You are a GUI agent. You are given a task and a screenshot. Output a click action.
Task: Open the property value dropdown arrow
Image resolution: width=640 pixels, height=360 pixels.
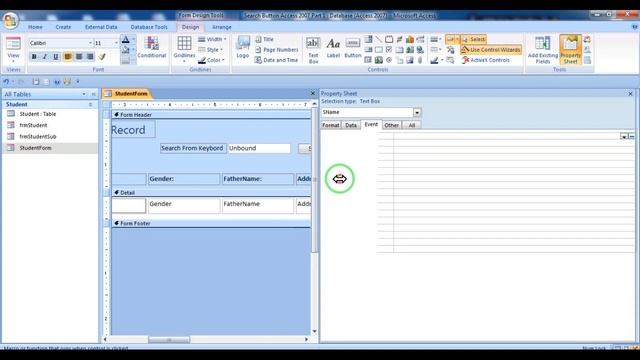pyautogui.click(x=624, y=136)
